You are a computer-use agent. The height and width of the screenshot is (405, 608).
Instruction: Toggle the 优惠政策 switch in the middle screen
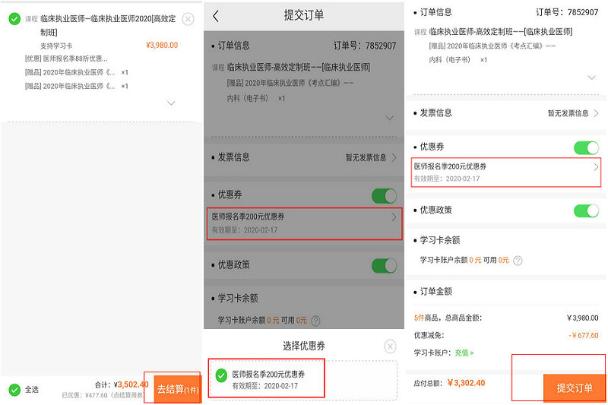coord(384,266)
